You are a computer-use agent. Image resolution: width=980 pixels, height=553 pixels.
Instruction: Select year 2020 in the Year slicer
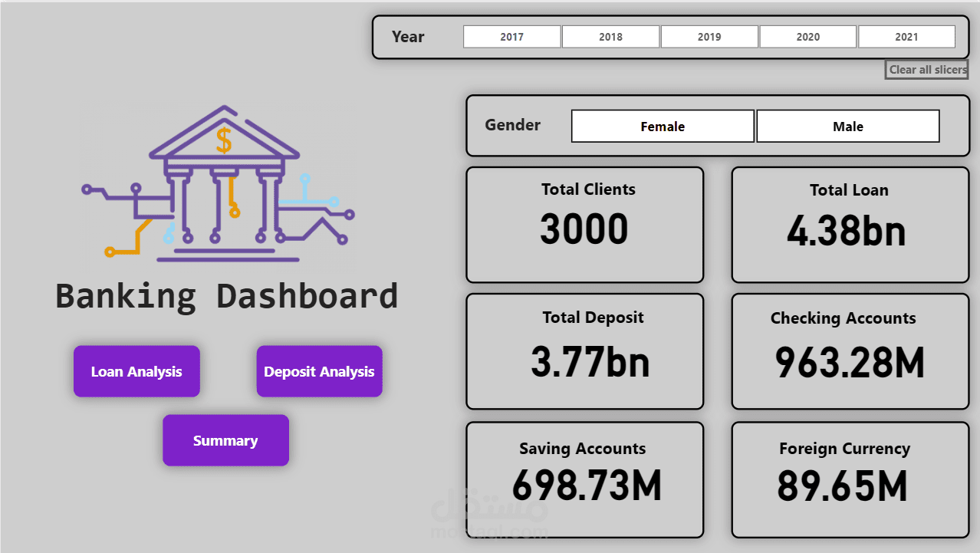[x=807, y=36]
